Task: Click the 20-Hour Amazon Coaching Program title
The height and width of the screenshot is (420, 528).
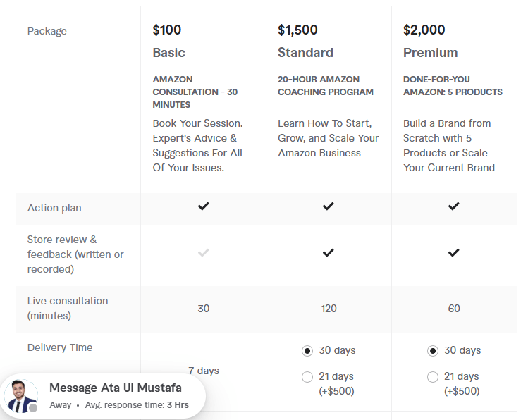Action: coord(326,85)
